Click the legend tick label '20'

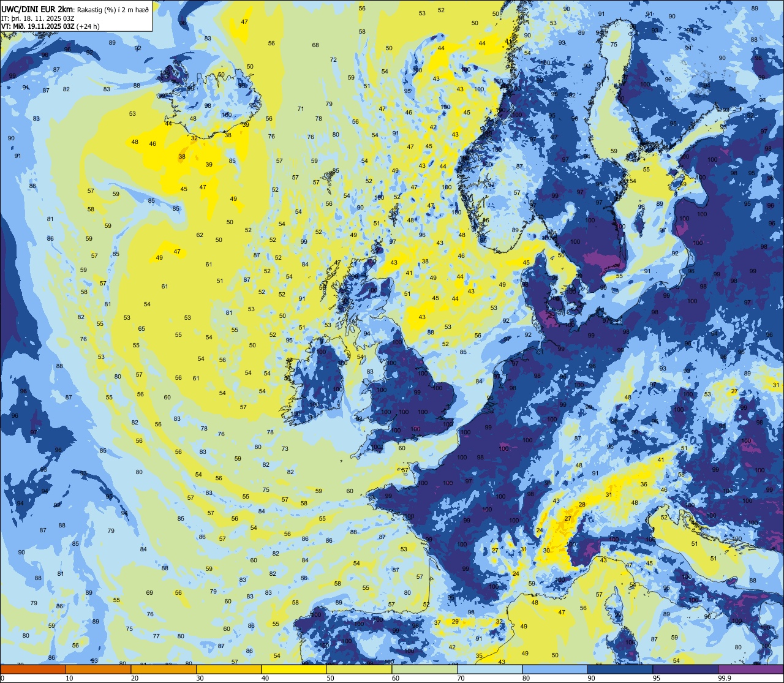135,678
